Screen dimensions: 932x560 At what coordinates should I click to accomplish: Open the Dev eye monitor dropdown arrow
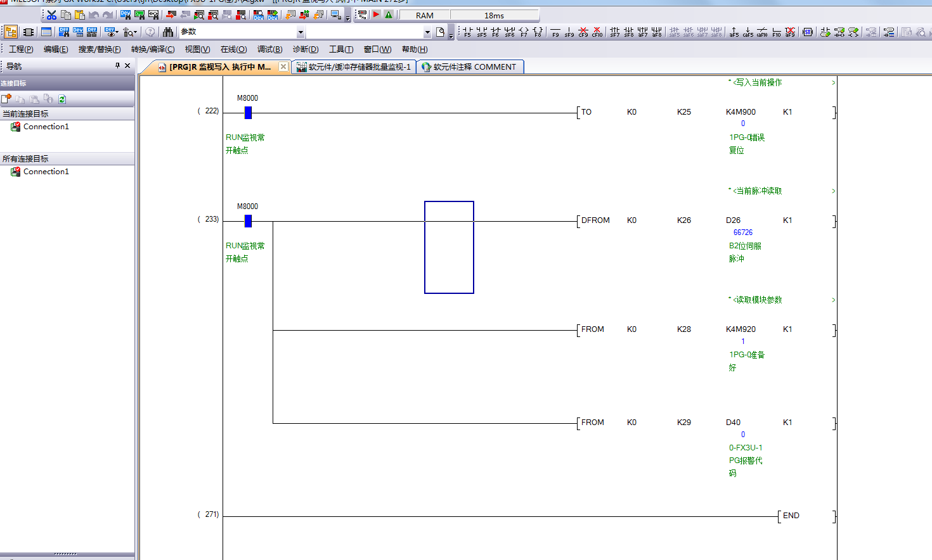tap(117, 32)
